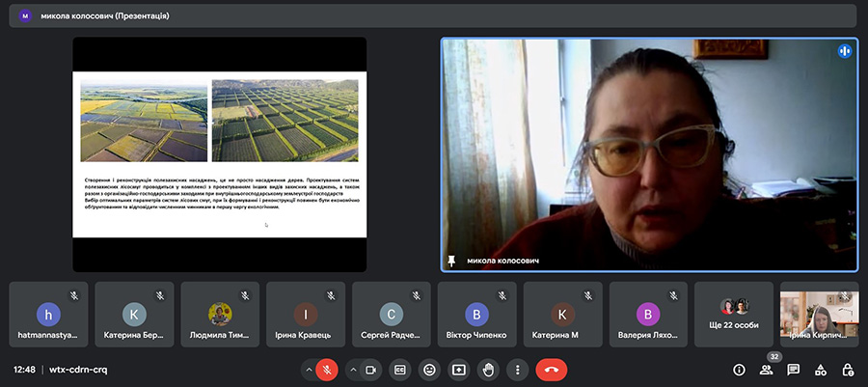
Task: Select Людмила participant tile with avatar photo
Action: (219, 315)
